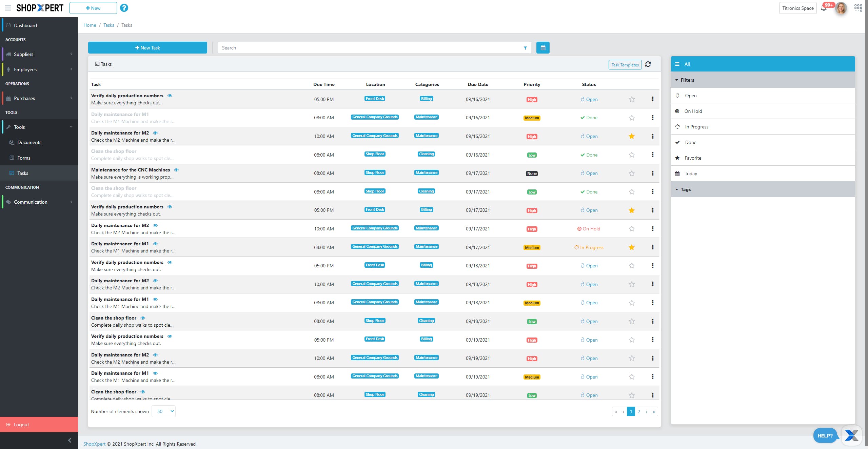Open the apps grid icon
The image size is (868, 449).
tap(858, 8)
